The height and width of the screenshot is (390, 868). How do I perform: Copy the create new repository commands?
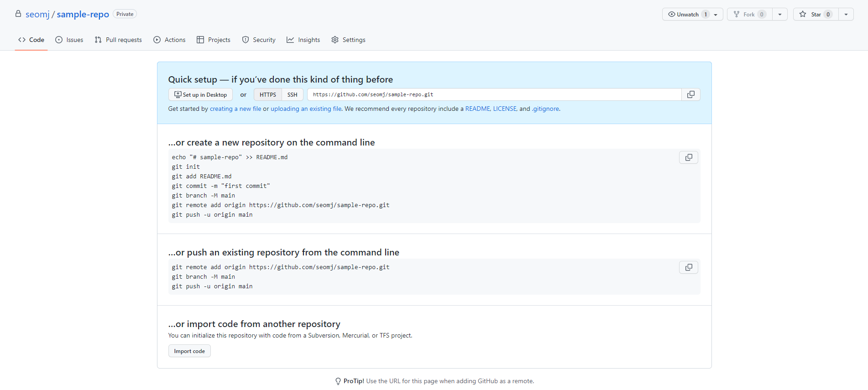[x=689, y=157]
